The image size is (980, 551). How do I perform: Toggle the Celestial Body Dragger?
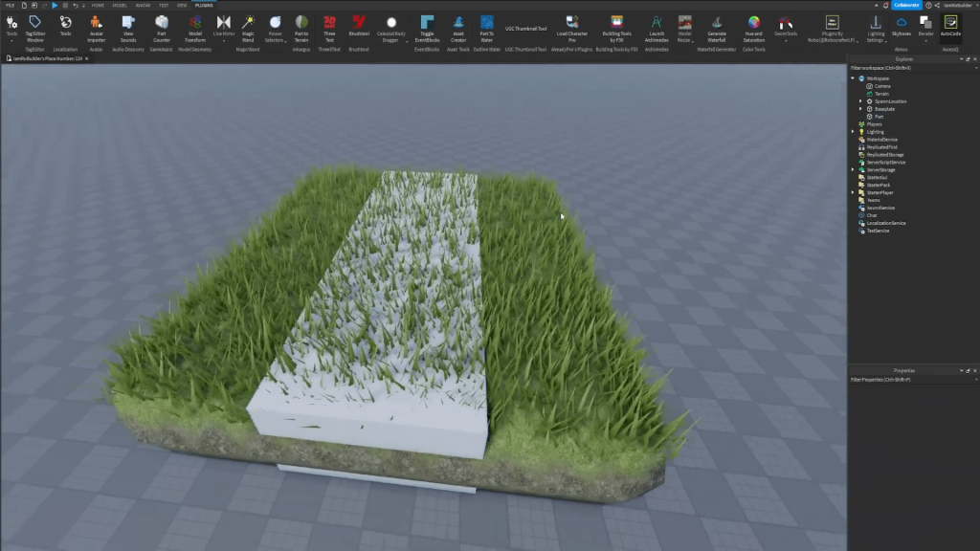[x=391, y=29]
